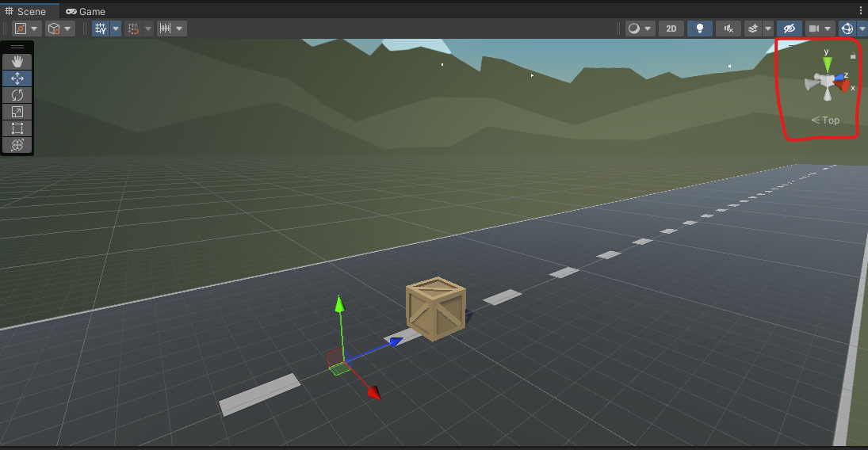Screen dimensions: 868x450
Task: Open the shading draw mode dropdown
Action: click(640, 29)
